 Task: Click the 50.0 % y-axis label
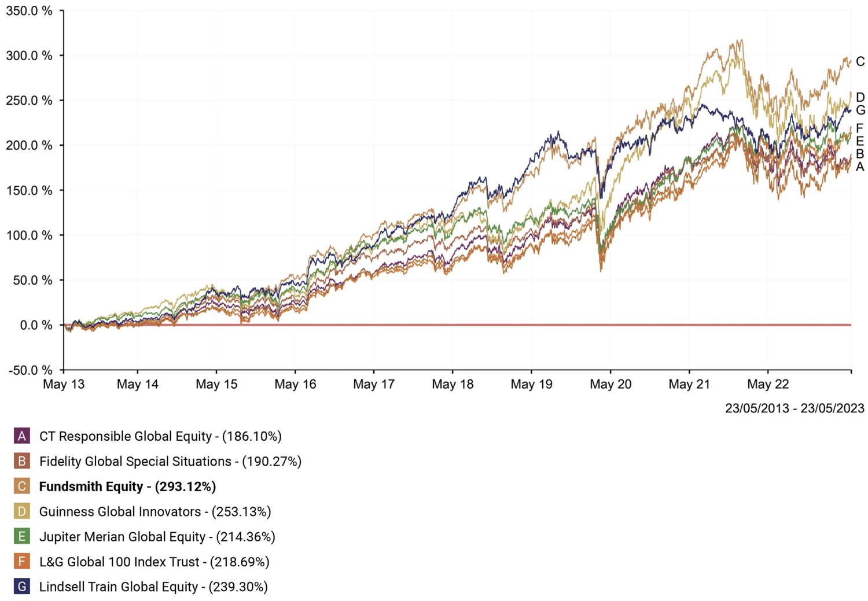coord(32,280)
